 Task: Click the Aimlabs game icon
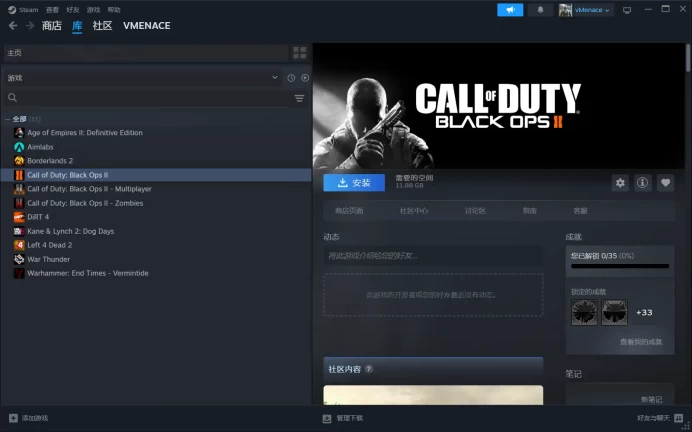pyautogui.click(x=19, y=147)
